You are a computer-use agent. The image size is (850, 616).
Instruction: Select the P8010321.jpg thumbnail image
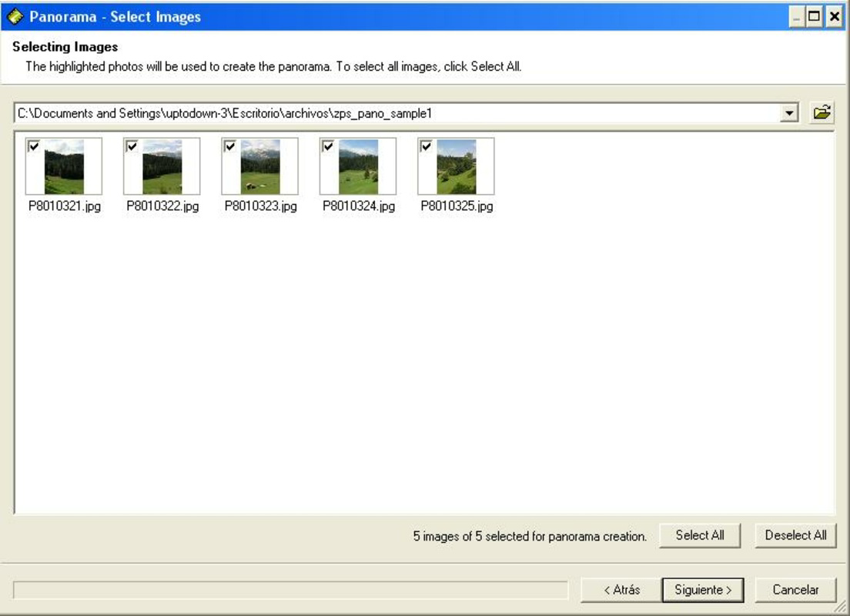(64, 166)
